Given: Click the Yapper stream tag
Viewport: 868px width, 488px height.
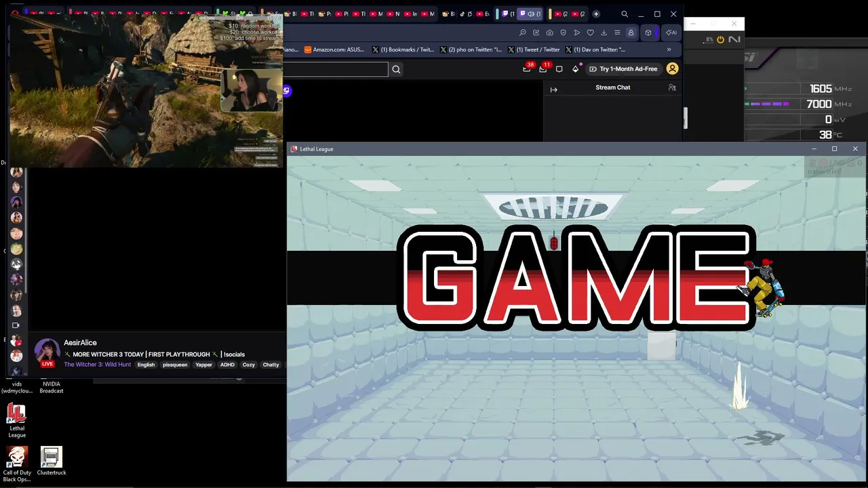Looking at the screenshot, I should pos(203,365).
